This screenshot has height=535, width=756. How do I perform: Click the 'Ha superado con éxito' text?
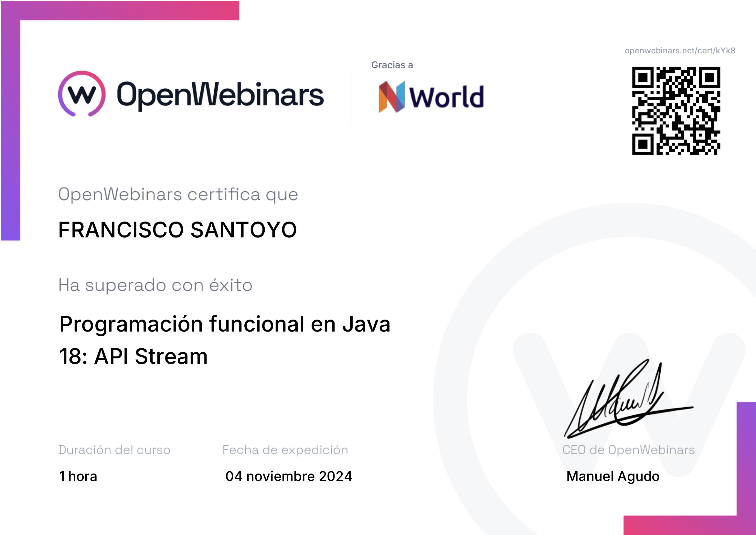coord(155,285)
